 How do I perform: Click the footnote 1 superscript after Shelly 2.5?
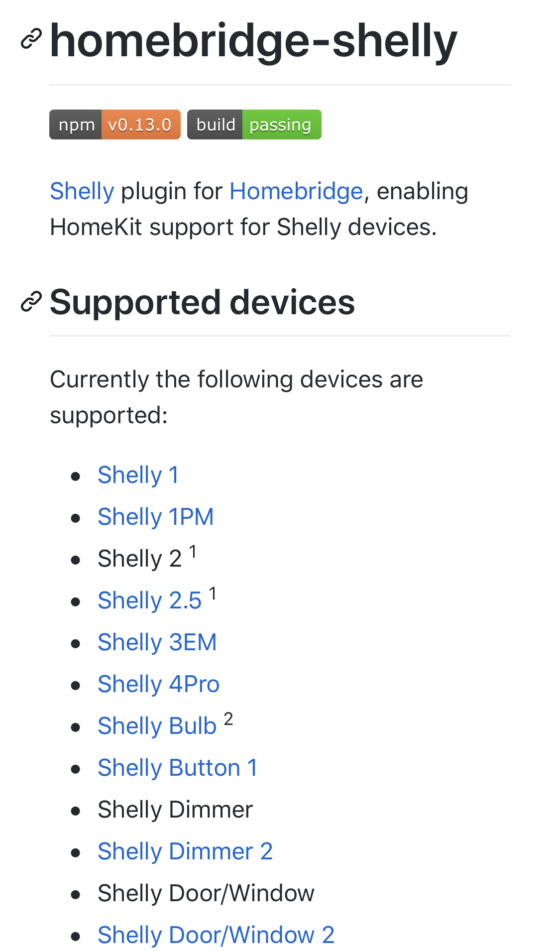pyautogui.click(x=213, y=594)
